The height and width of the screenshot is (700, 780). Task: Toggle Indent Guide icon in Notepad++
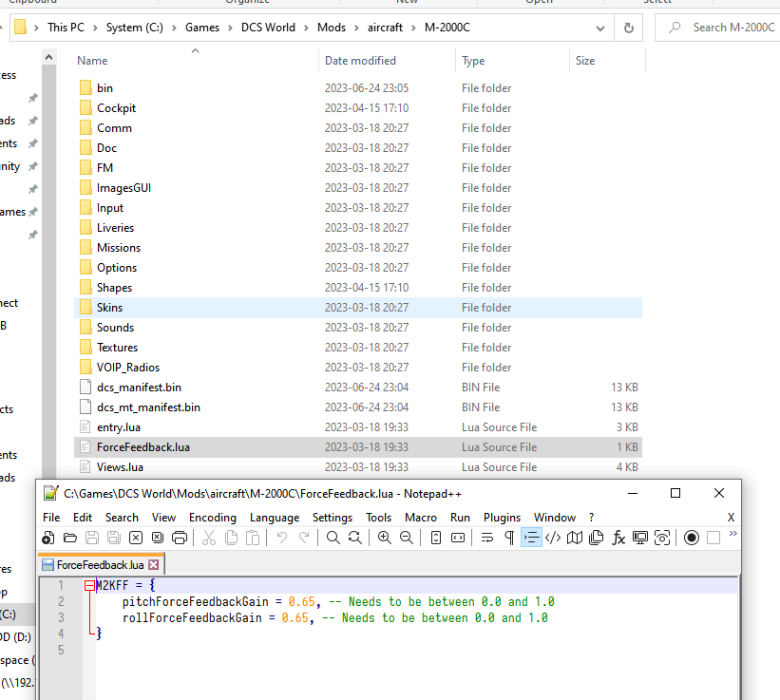click(531, 538)
